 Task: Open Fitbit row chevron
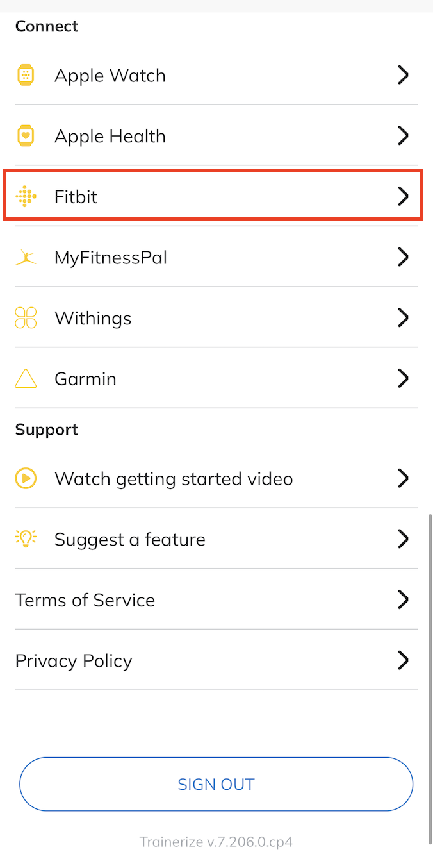pos(403,197)
